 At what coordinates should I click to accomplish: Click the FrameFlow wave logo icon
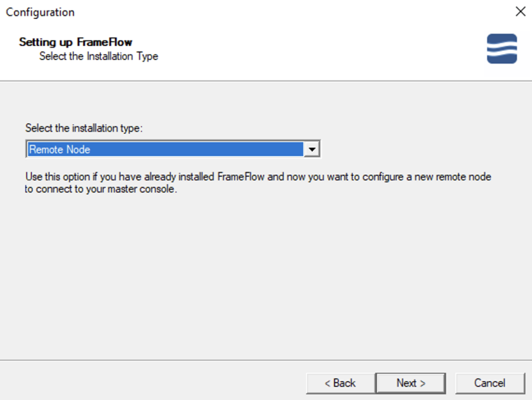coord(502,48)
